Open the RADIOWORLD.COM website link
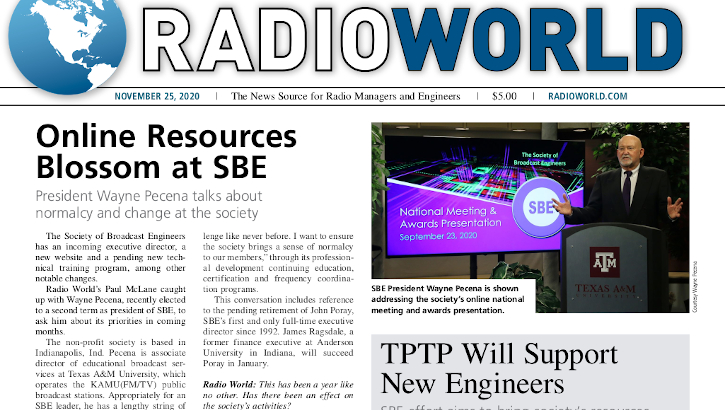Viewport: 725px width, 410px height. pos(588,97)
